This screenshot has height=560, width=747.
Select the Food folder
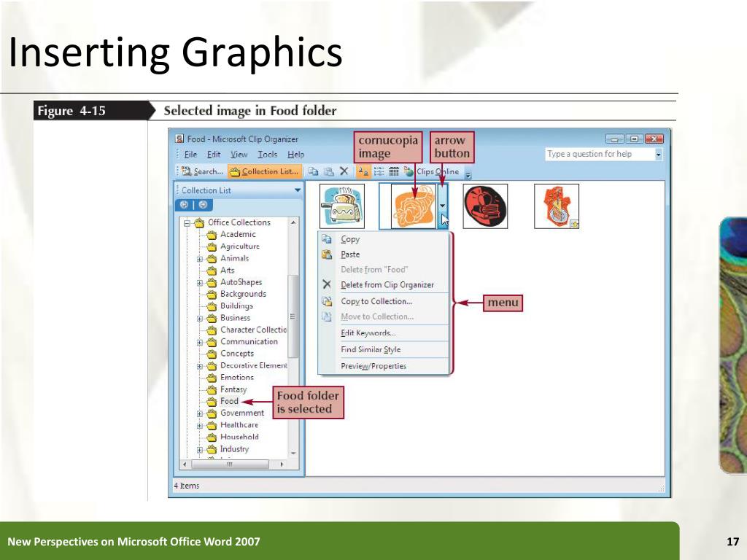point(223,401)
